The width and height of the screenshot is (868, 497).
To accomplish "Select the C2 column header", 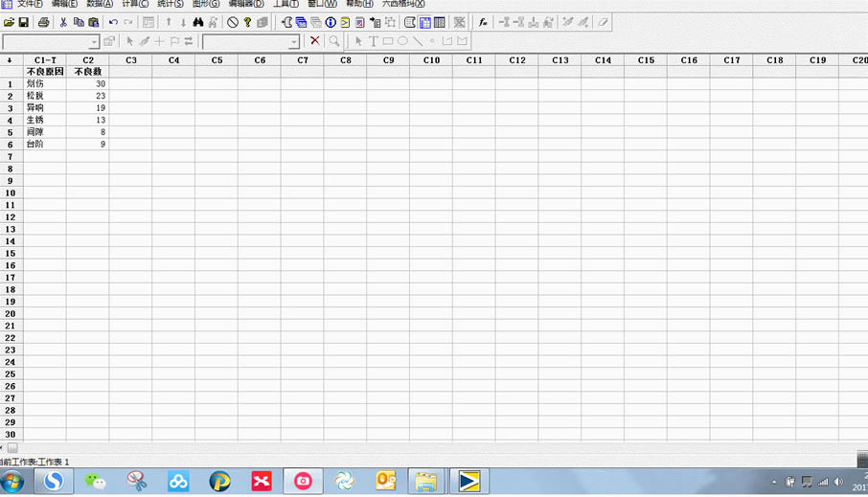I will [88, 60].
